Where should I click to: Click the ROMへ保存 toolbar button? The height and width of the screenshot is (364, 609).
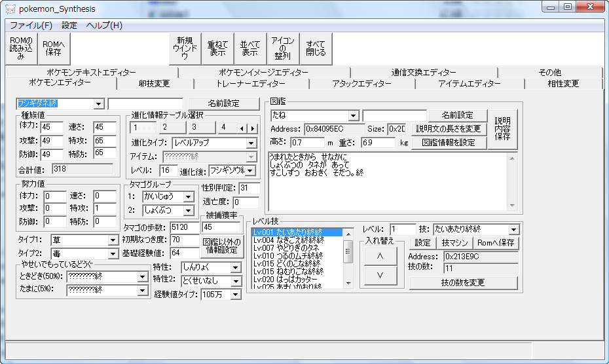coord(54,48)
